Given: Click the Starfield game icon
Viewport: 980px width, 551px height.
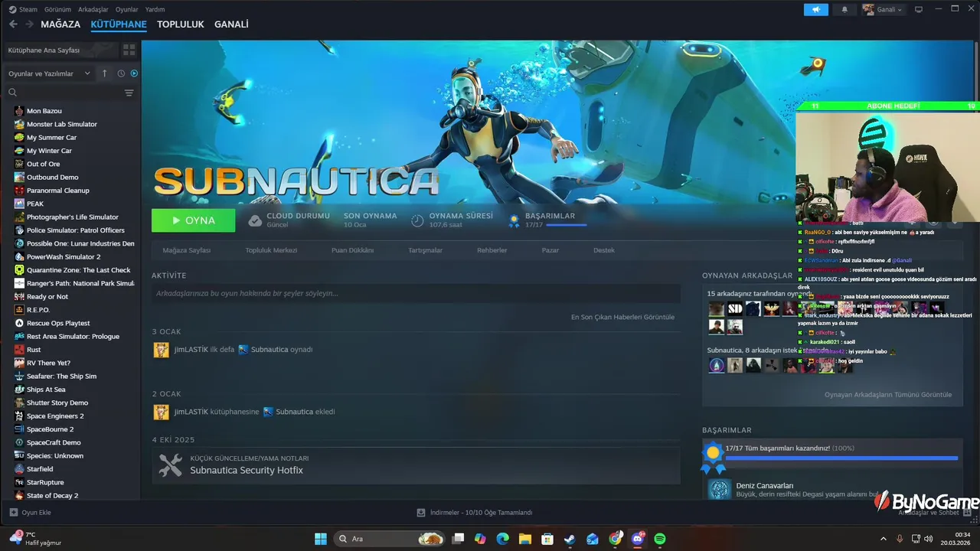Looking at the screenshot, I should (20, 469).
